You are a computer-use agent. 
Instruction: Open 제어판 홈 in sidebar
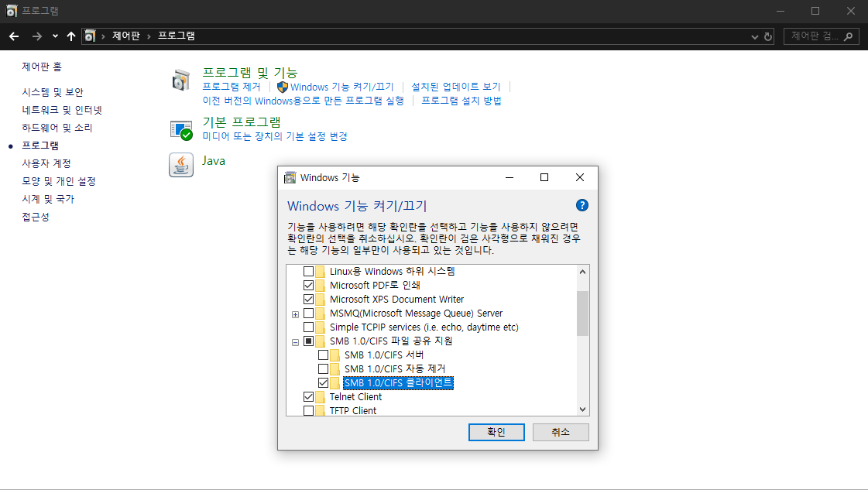[x=42, y=67]
